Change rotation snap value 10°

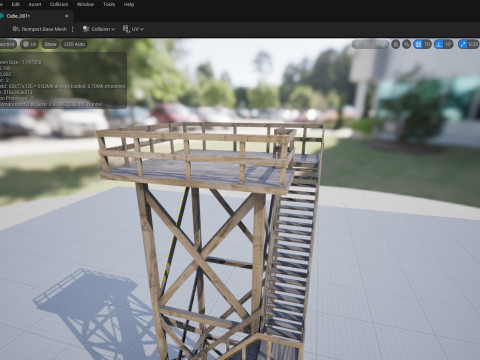[x=448, y=44]
